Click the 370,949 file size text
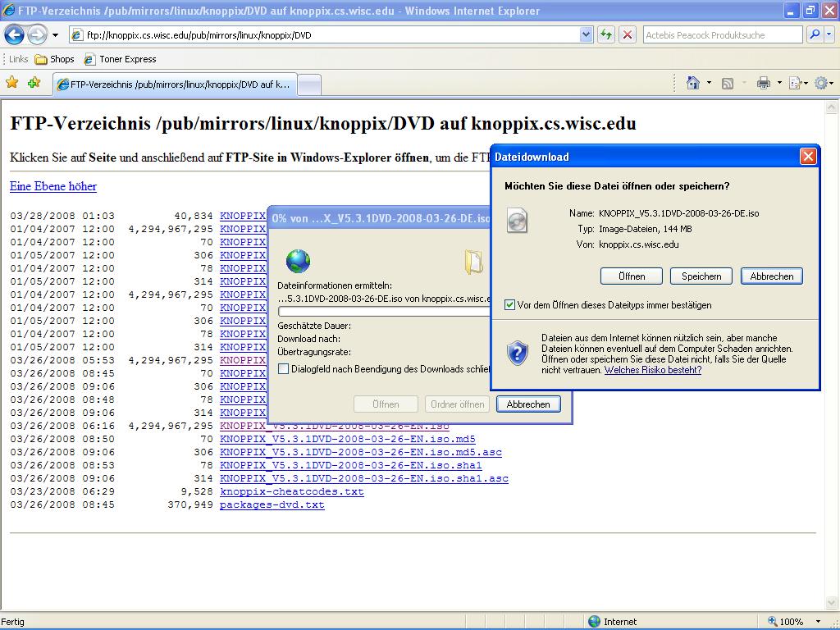Image resolution: width=840 pixels, height=630 pixels. tap(190, 504)
